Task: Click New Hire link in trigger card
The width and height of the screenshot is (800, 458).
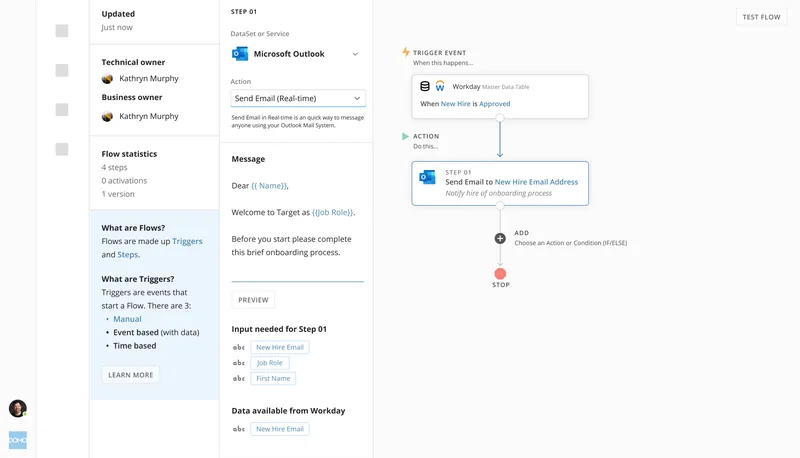Action: (456, 104)
